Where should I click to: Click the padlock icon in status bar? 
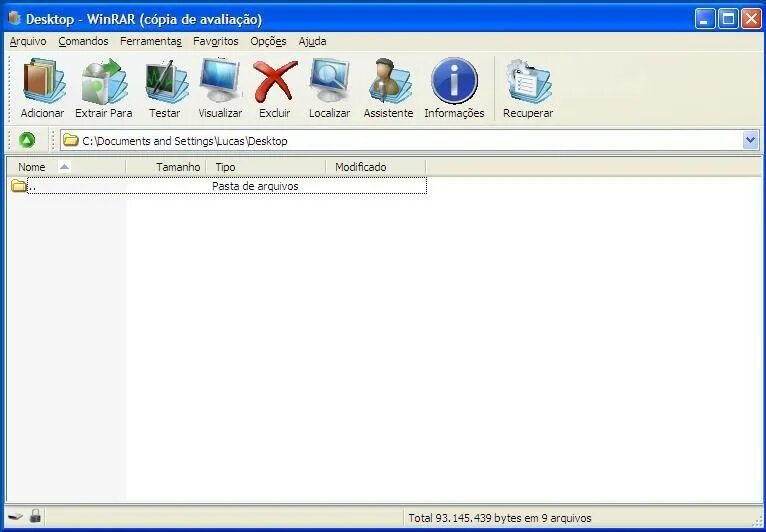click(34, 516)
